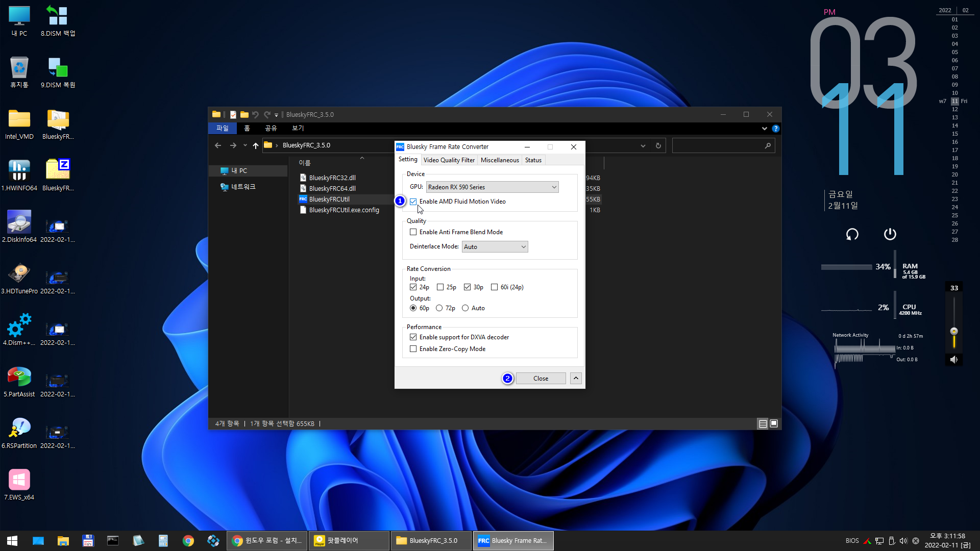Toggle Enable AMD Fluid Motion Video
980x551 pixels.
pyautogui.click(x=413, y=202)
